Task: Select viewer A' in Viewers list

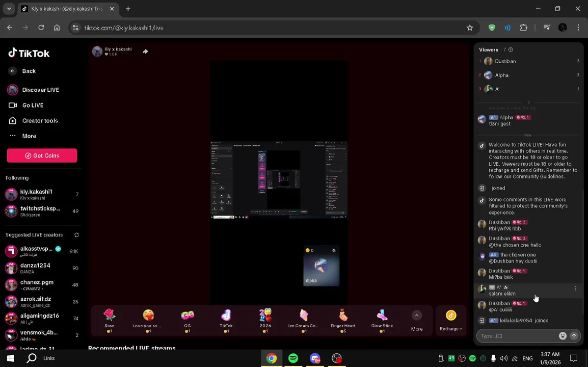Action: [x=528, y=89]
